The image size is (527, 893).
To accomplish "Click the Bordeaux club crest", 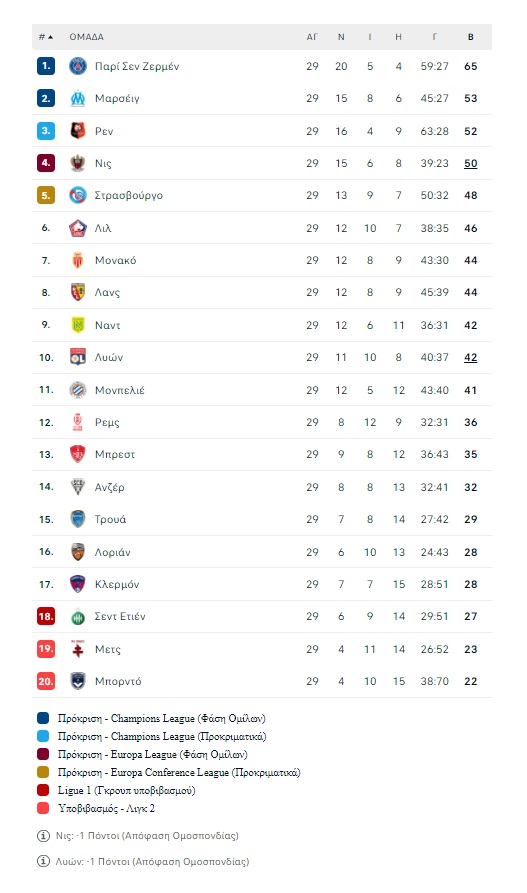I will point(77,681).
